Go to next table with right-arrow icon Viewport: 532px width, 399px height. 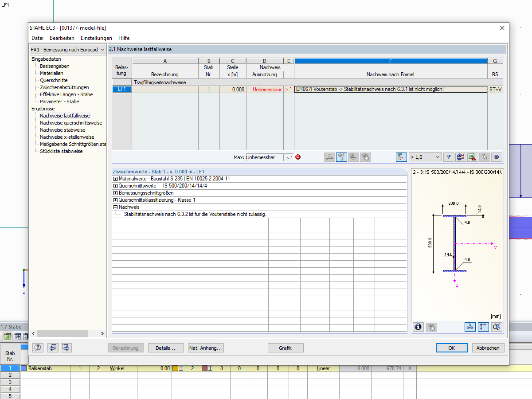point(66,348)
